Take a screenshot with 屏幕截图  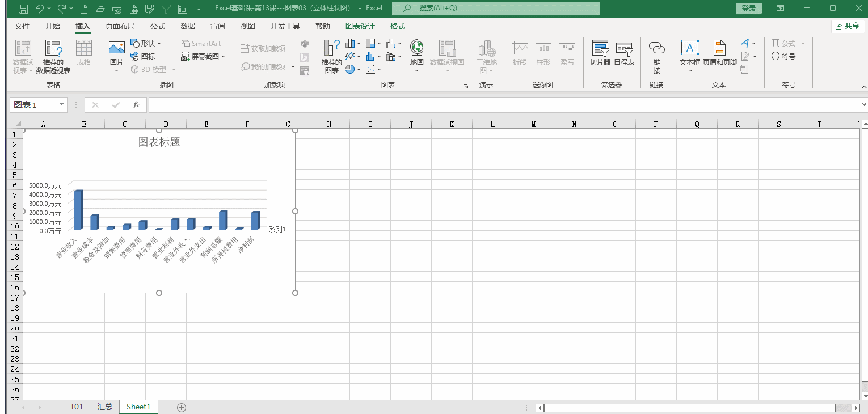point(203,56)
